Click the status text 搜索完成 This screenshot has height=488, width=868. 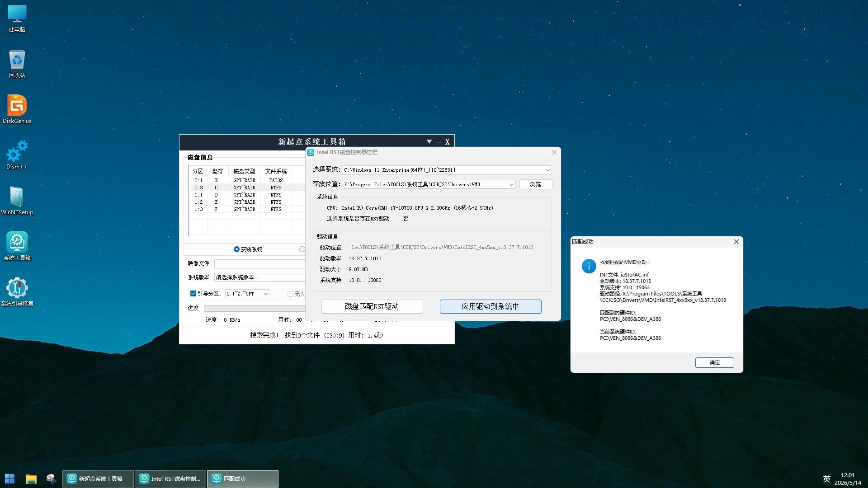coord(264,335)
